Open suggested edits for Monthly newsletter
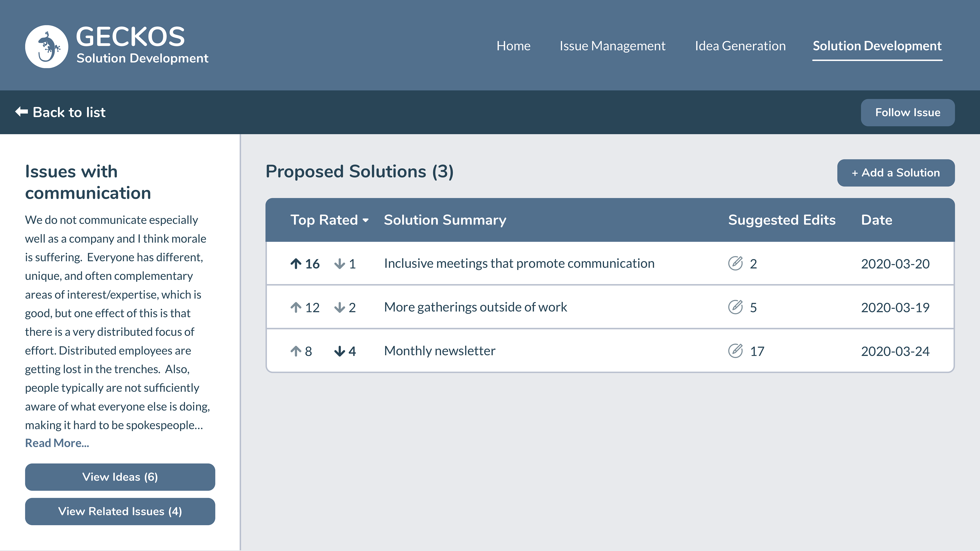The width and height of the screenshot is (980, 551). 735,351
